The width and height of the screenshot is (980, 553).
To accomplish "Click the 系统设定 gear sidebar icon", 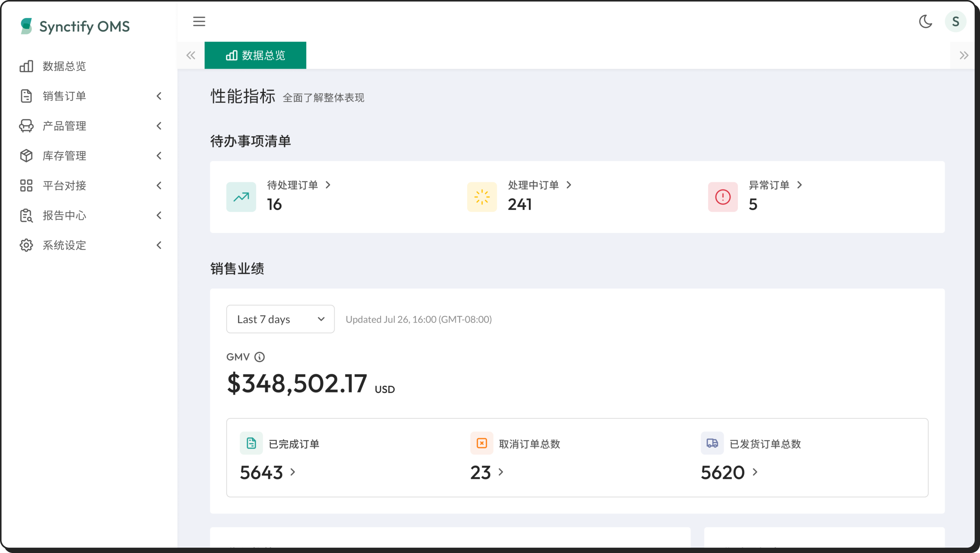I will click(26, 245).
